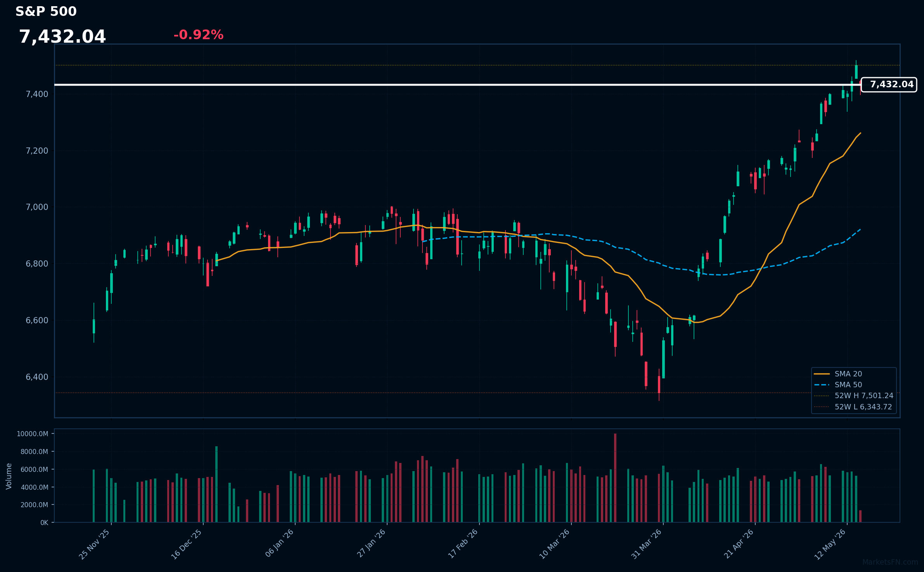Click the -0.92% change value
This screenshot has height=572, width=924.
click(x=199, y=35)
